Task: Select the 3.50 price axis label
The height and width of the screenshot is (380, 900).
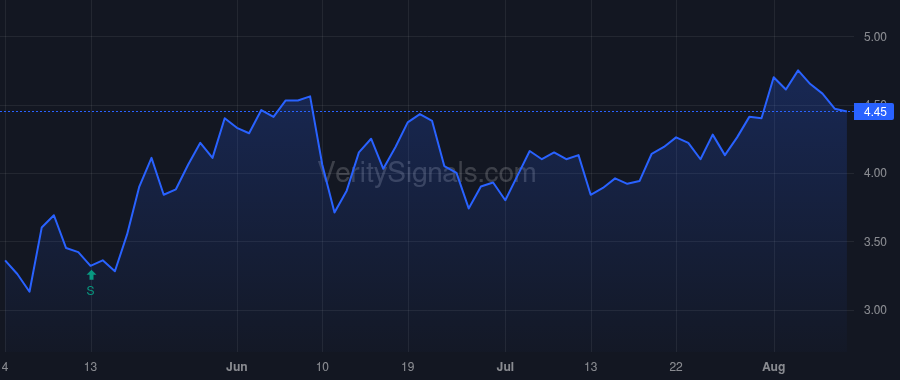Action: point(875,242)
